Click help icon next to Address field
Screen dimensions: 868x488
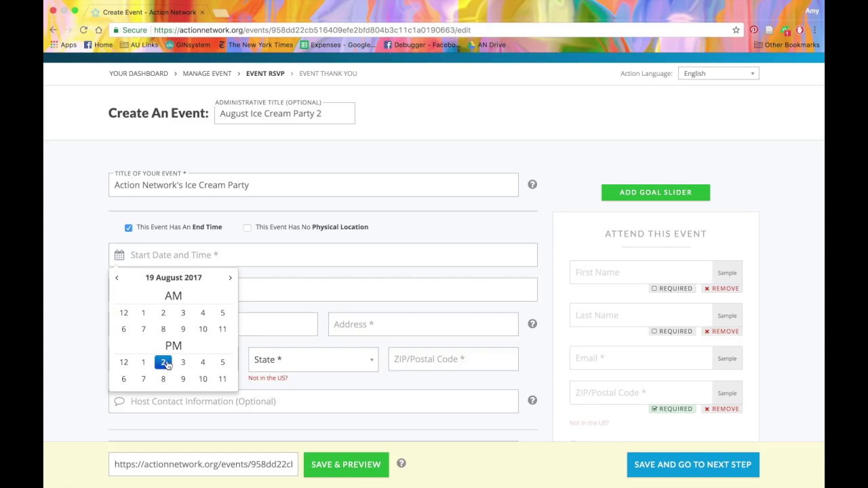tap(532, 323)
